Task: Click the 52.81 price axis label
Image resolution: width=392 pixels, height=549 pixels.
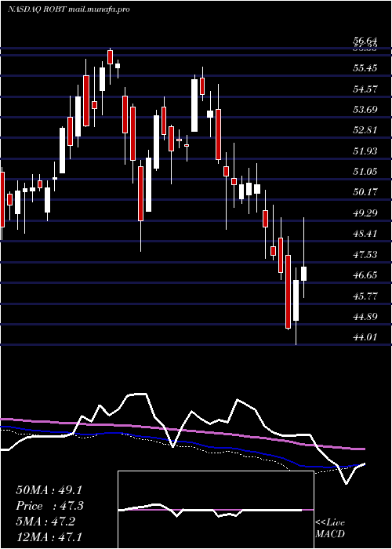Action: tap(365, 130)
